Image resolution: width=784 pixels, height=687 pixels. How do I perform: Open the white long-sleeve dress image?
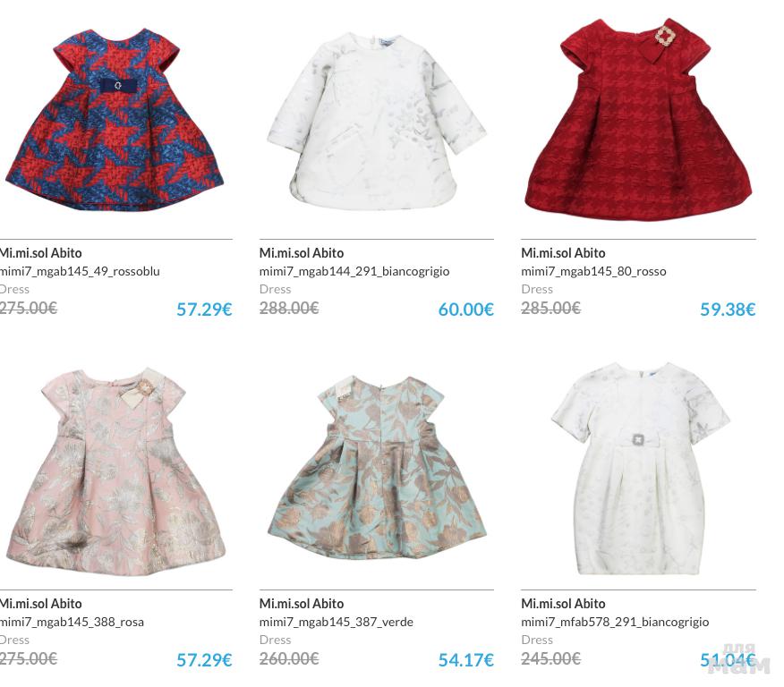(x=376, y=121)
